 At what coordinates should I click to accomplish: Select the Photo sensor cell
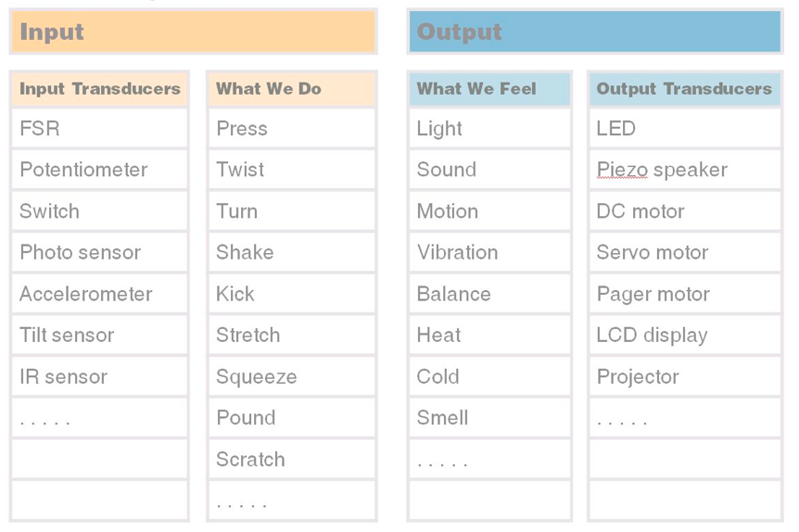[99, 252]
